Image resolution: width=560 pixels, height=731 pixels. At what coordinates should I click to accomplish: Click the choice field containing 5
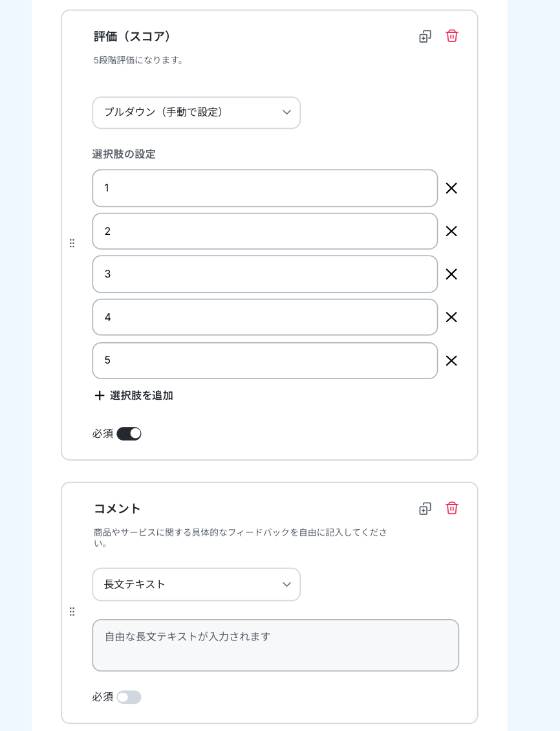(264, 360)
